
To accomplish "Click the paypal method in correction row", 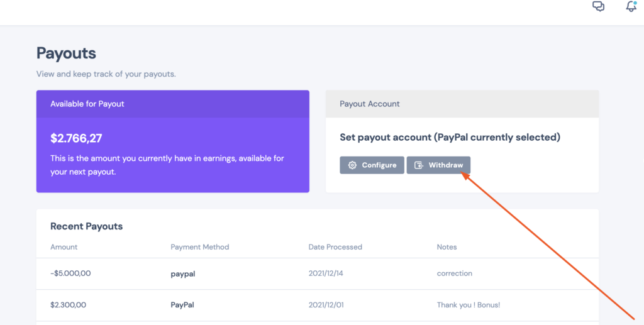I will (x=183, y=273).
